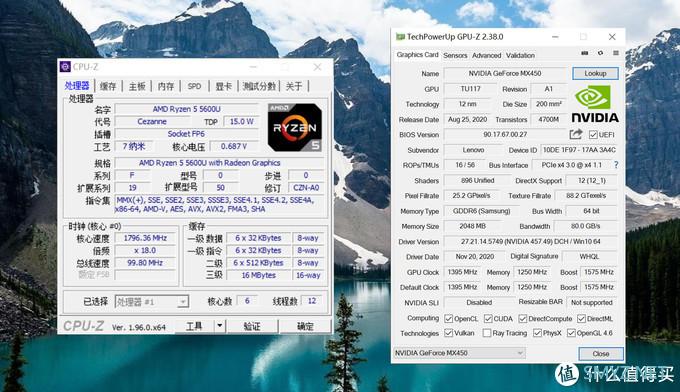The image size is (680, 392).
Task: Click GPU value TU117
Action: [470, 88]
